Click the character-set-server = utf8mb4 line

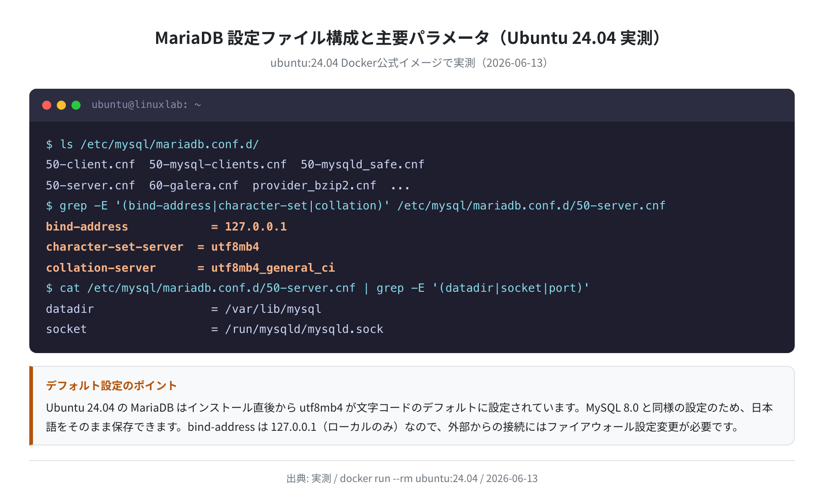coord(152,247)
